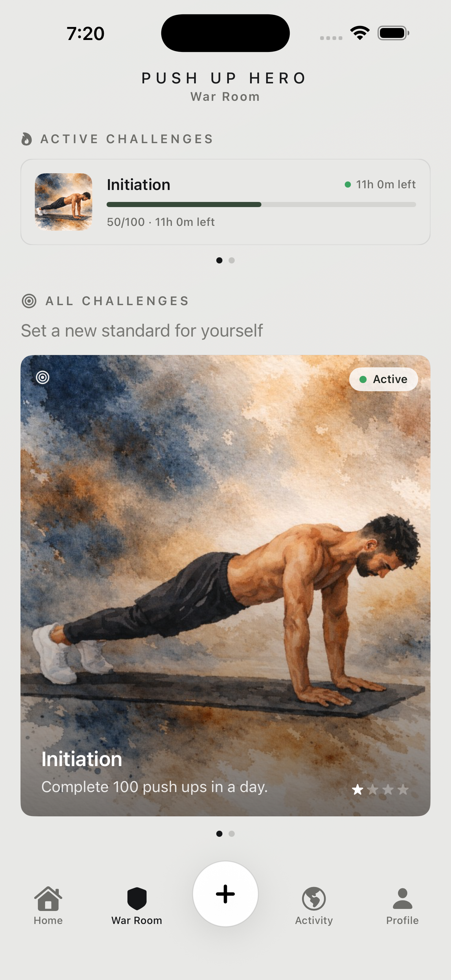
Task: Open the Home tab
Action: pyautogui.click(x=48, y=905)
